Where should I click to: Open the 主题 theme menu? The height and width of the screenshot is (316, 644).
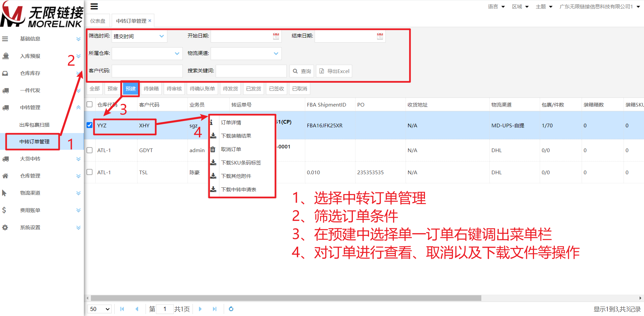544,7
